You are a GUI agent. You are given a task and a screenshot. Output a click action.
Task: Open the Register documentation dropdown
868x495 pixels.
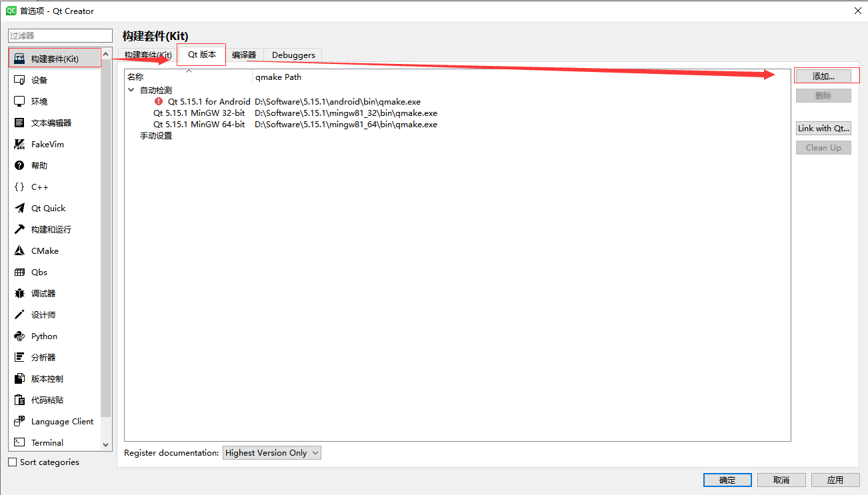click(x=271, y=452)
